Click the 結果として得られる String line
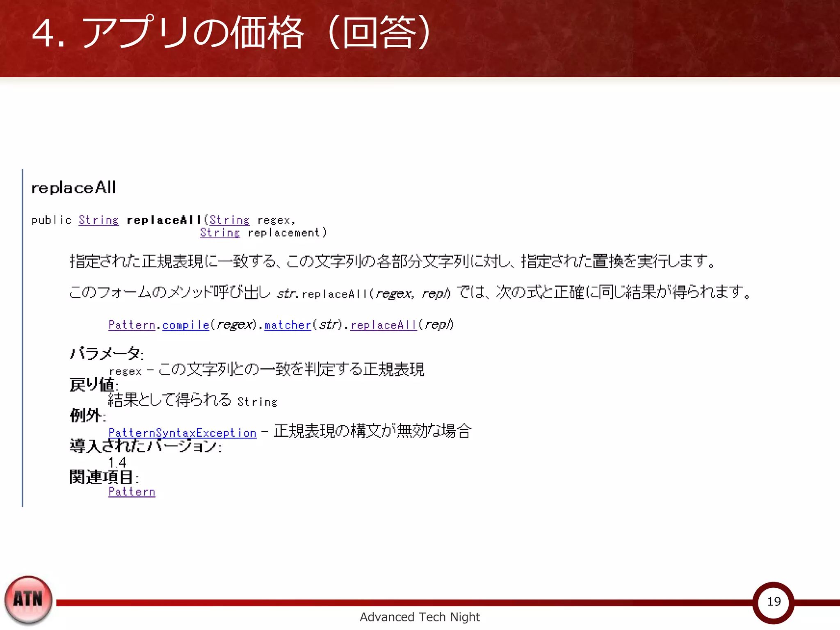 coord(193,400)
